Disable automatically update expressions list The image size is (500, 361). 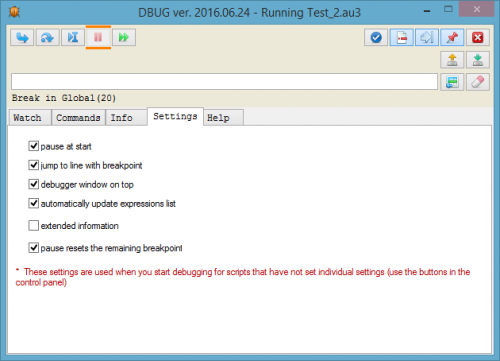pyautogui.click(x=33, y=203)
